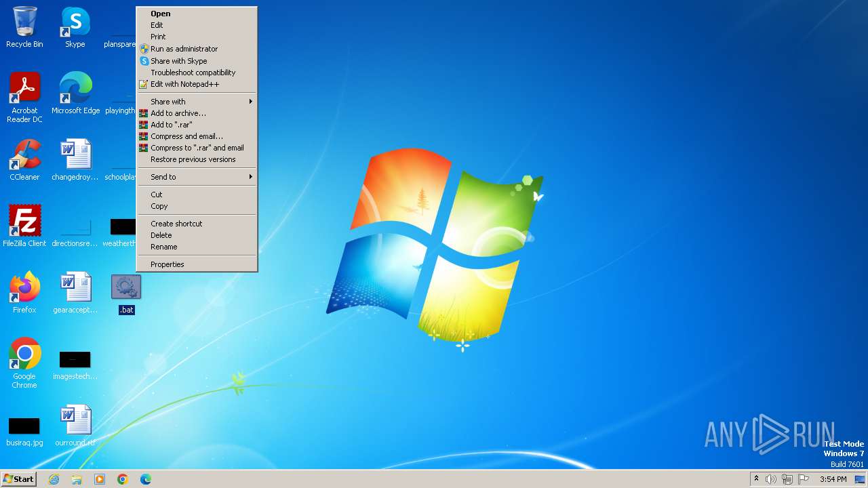868x488 pixels.
Task: Launch Internet Explorer from the taskbar
Action: pos(54,479)
